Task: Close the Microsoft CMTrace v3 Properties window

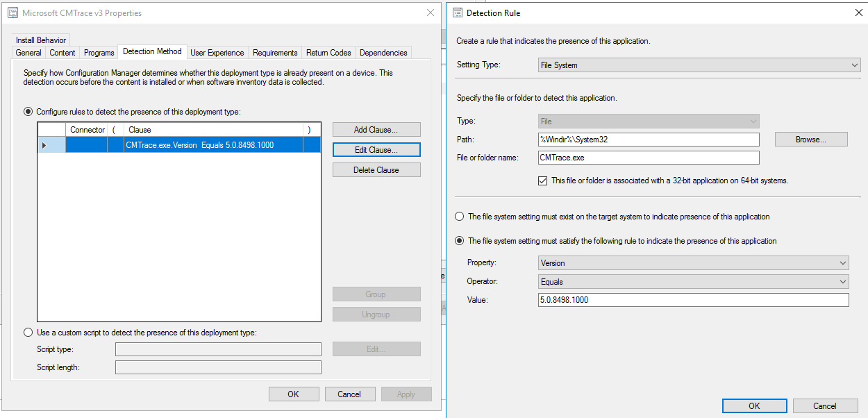Action: 430,13
